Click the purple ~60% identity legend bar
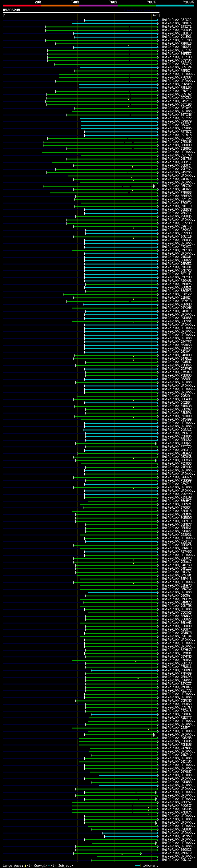197x868 pixels. pos(99,6)
